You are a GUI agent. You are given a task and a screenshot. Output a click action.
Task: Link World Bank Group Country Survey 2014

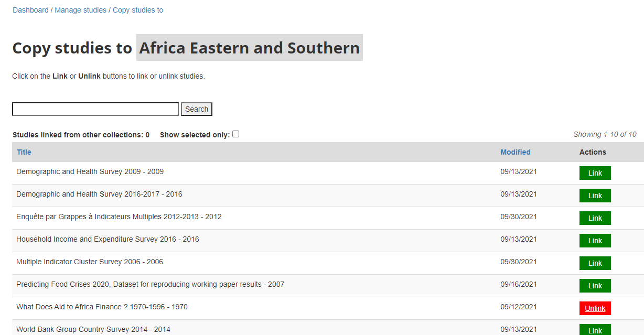point(595,330)
